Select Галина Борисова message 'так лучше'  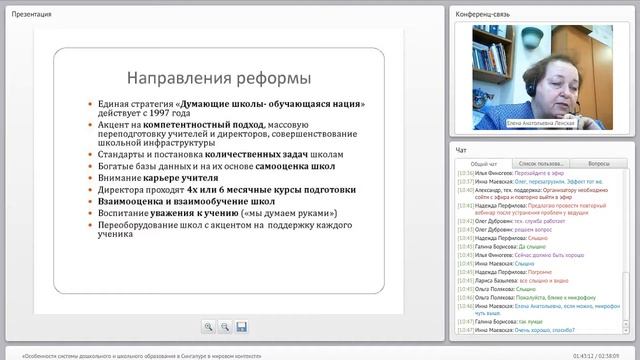500,322
